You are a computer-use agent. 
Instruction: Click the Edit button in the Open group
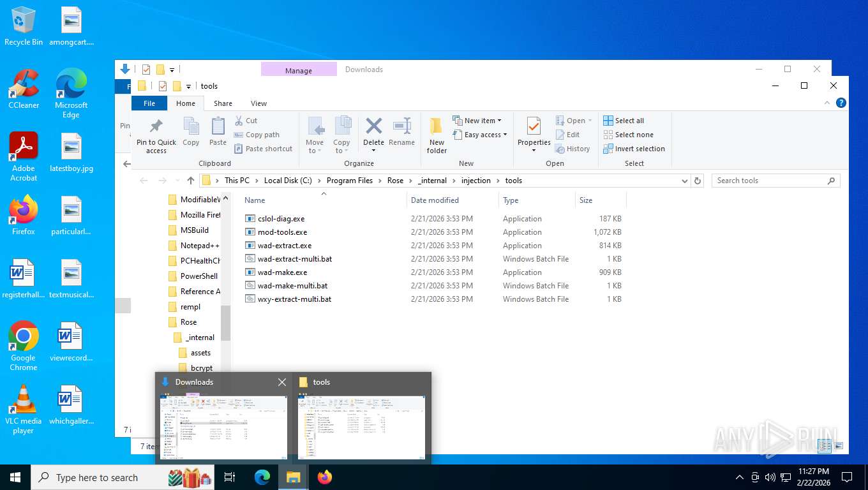pyautogui.click(x=567, y=135)
